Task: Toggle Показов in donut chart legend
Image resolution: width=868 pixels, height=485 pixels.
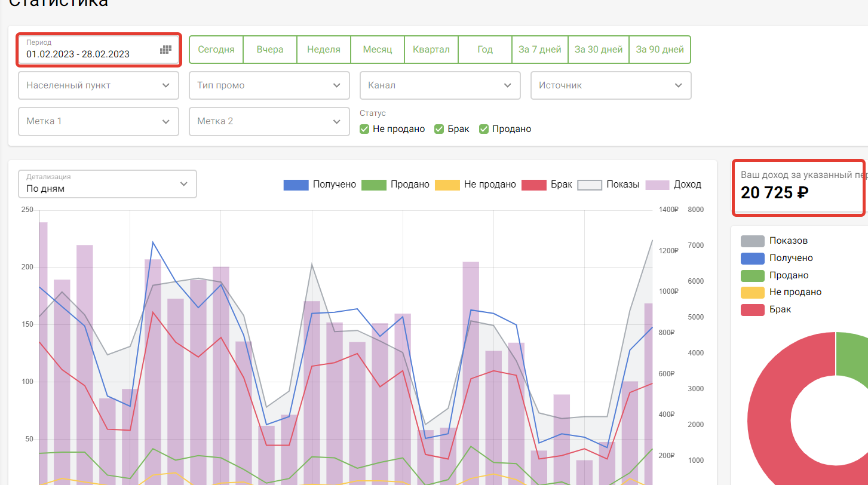Action: 774,241
